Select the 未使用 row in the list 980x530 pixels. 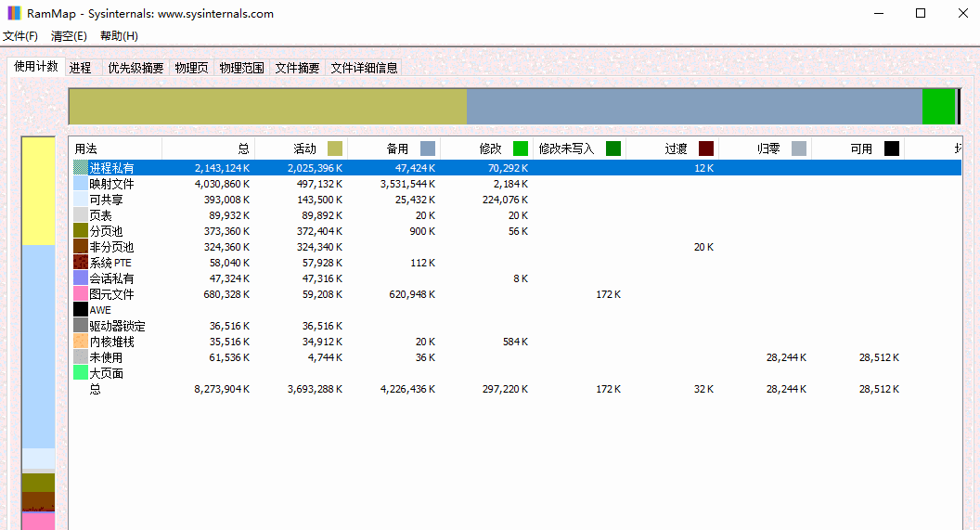[106, 357]
